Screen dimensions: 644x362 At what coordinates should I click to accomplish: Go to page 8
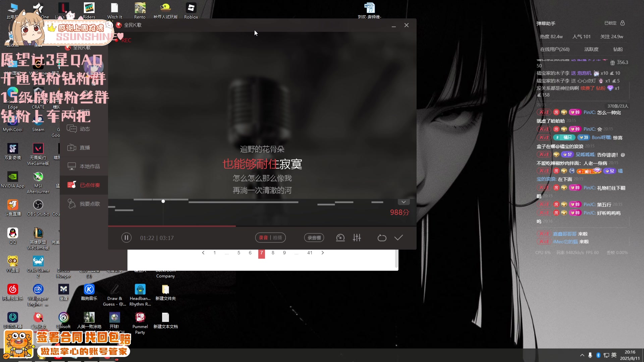pyautogui.click(x=273, y=253)
